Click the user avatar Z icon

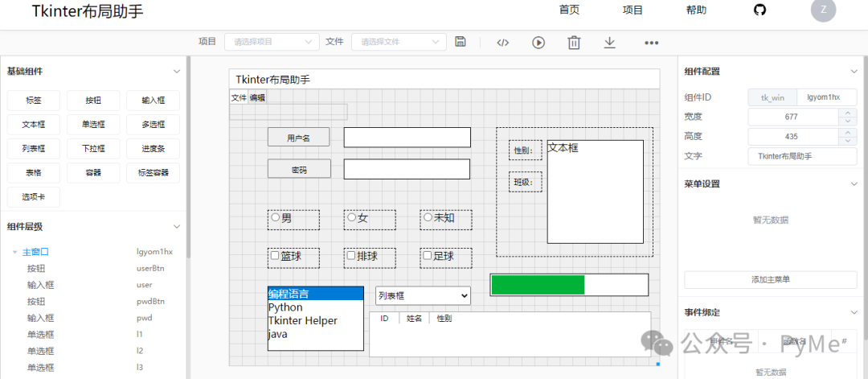point(823,10)
